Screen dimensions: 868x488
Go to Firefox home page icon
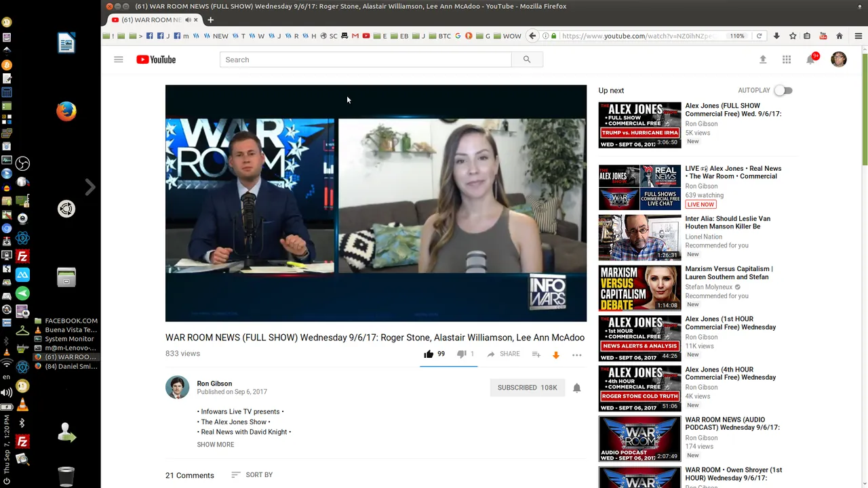pyautogui.click(x=840, y=36)
